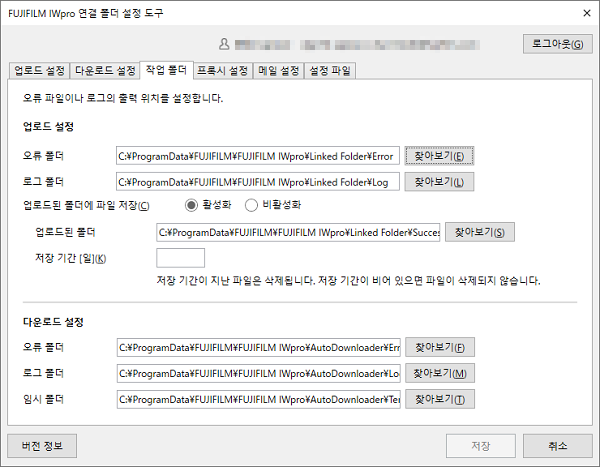Screen dimensions: 600x467
Task: Browse temp folder with 찾아보기(T)
Action: pos(440,399)
